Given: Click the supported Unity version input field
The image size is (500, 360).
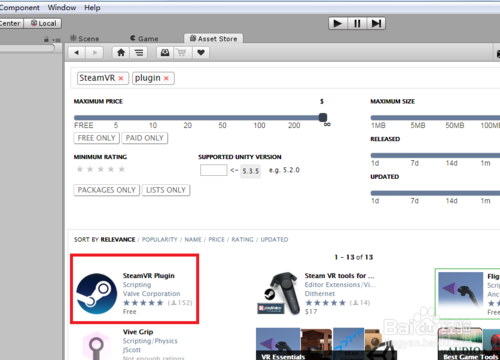Looking at the screenshot, I should tap(213, 170).
